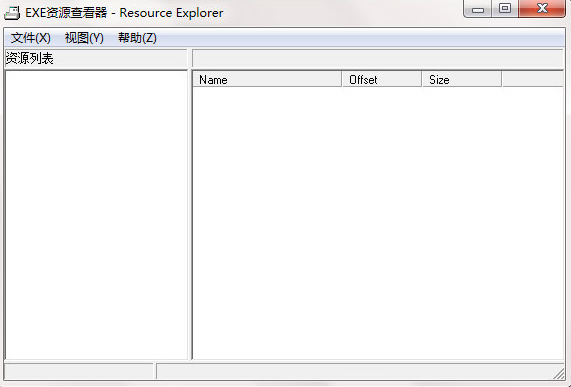The width and height of the screenshot is (571, 387).
Task: Click the window resize grip in status bar
Action: [559, 373]
